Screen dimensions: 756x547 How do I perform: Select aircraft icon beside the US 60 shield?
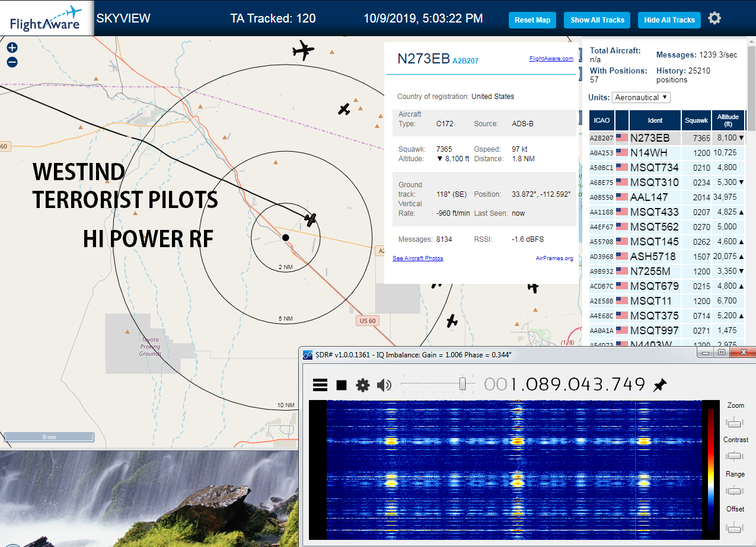[452, 321]
